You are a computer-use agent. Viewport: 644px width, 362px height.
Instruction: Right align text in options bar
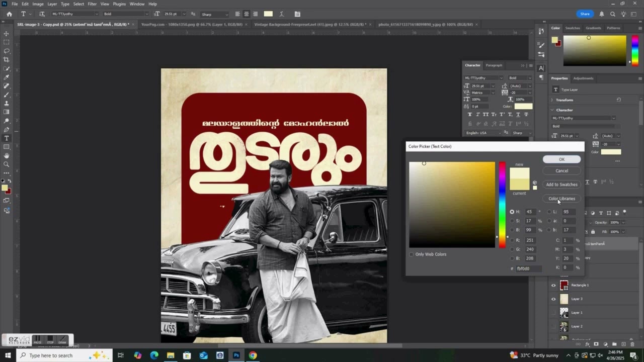[x=255, y=14]
